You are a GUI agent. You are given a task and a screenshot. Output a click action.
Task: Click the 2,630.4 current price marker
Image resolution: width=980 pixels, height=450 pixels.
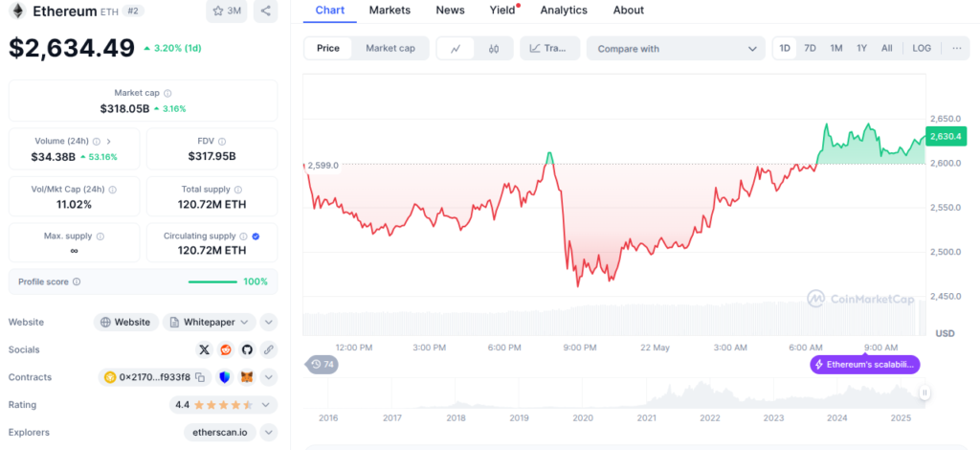coord(947,136)
